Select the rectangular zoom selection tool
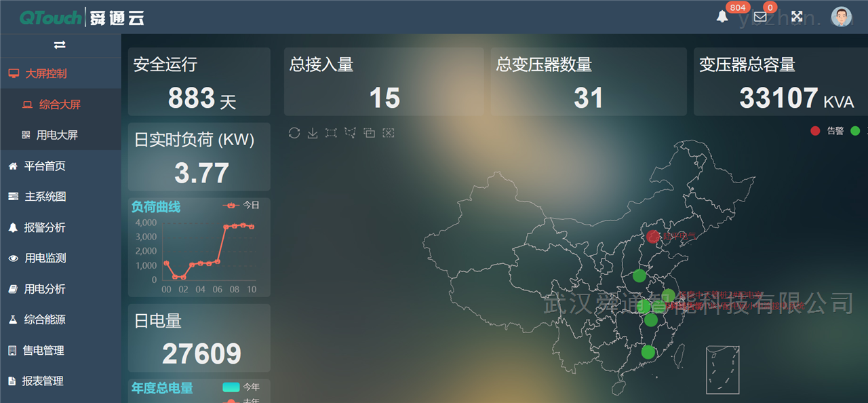The image size is (868, 403). point(331,132)
